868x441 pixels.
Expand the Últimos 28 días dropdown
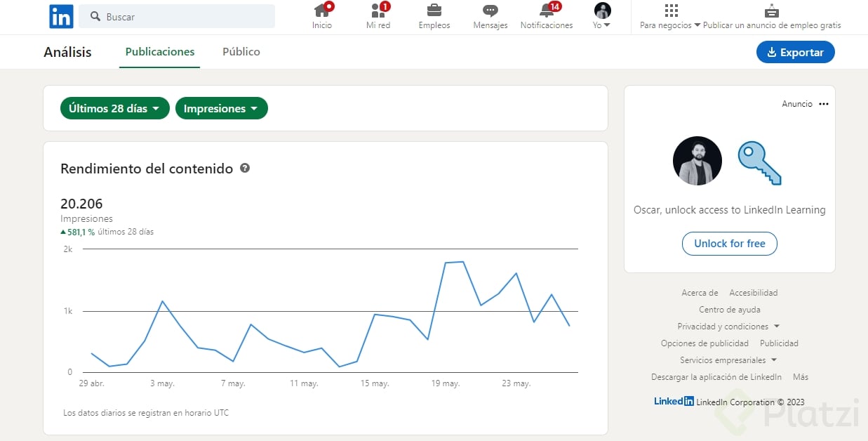115,109
